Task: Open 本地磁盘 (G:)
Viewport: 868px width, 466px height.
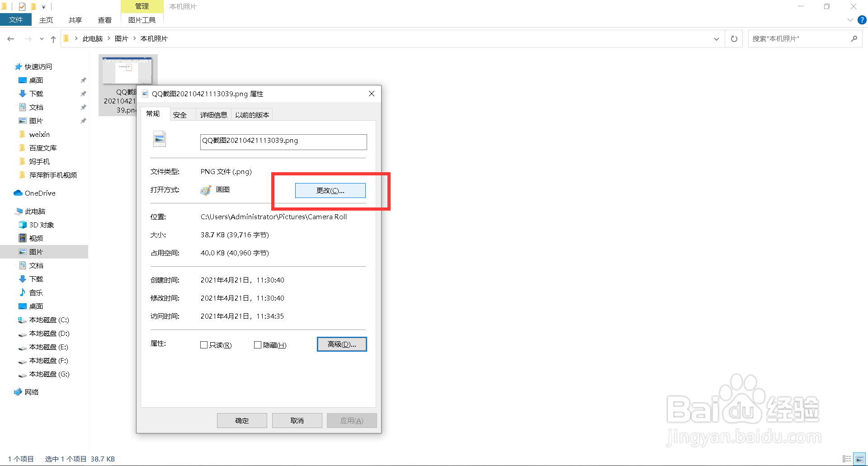Action: point(49,374)
